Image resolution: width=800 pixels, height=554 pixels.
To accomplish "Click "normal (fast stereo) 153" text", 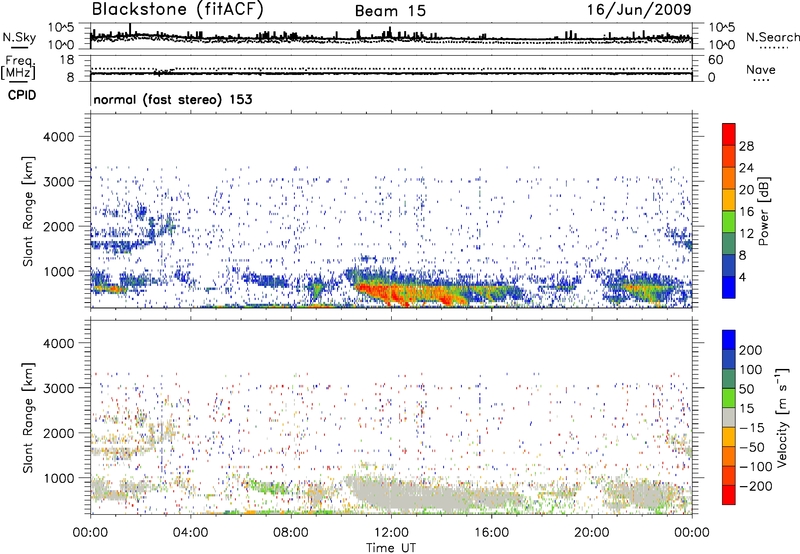I will (173, 99).
